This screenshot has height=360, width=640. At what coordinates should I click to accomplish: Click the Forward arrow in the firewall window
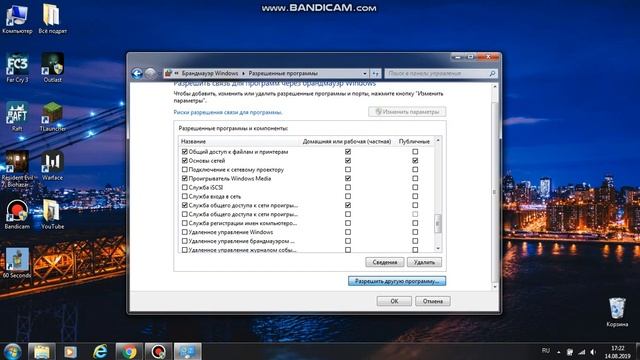click(150, 73)
